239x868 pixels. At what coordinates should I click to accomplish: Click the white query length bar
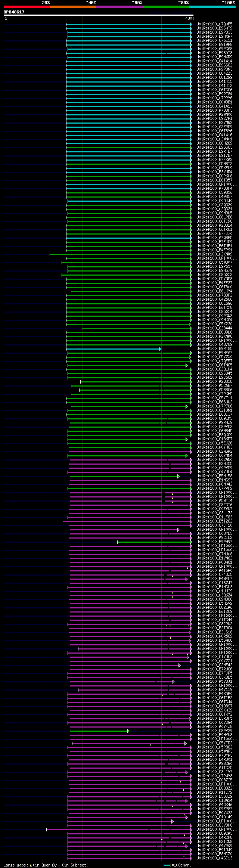click(98, 15)
